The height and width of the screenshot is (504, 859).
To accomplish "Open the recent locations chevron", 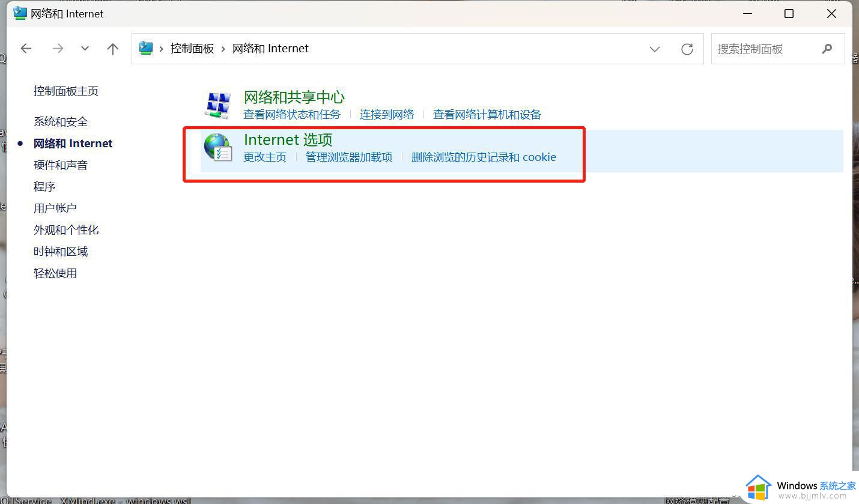I will click(x=85, y=49).
